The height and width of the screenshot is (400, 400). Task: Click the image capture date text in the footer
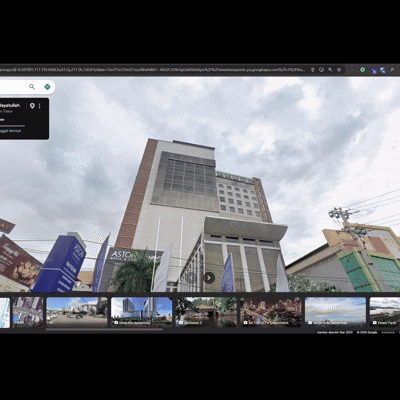(335, 332)
